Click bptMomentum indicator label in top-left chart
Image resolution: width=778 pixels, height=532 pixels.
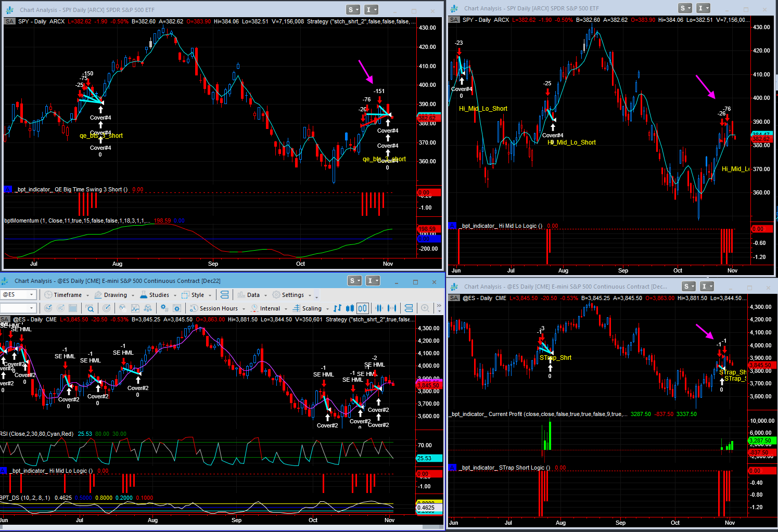[x=77, y=220]
